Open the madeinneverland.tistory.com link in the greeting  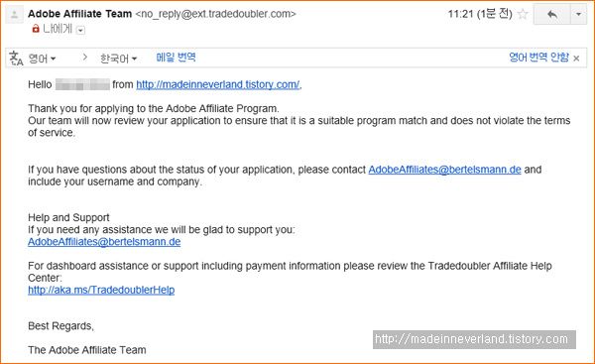pos(218,84)
